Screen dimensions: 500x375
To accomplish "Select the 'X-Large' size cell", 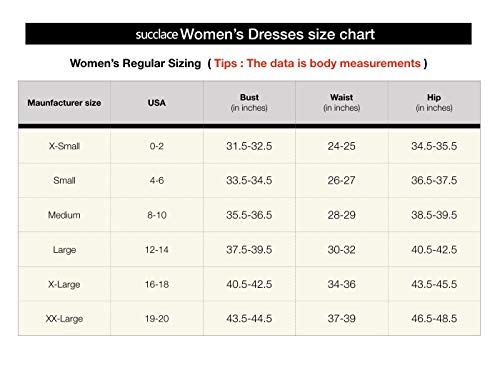I will [64, 284].
